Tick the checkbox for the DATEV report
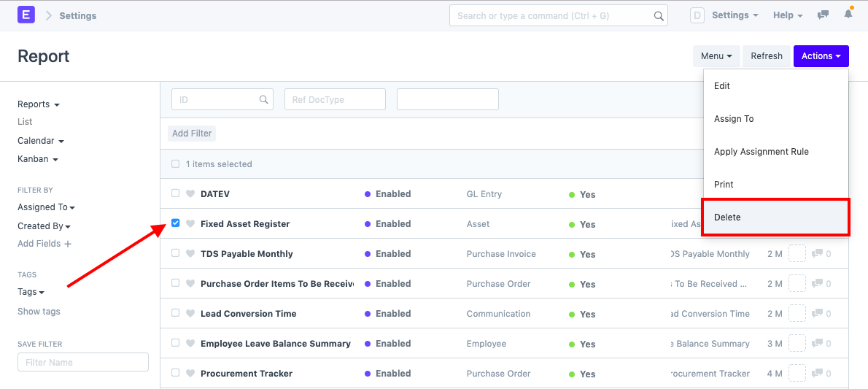868x389 pixels. [176, 193]
